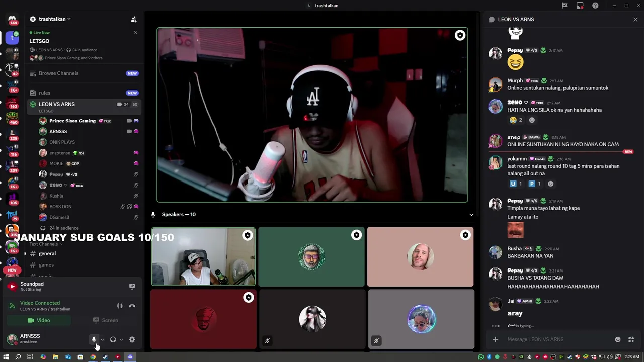Toggle U reaction on yokamm message
The width and height of the screenshot is (644, 362).
516,184
